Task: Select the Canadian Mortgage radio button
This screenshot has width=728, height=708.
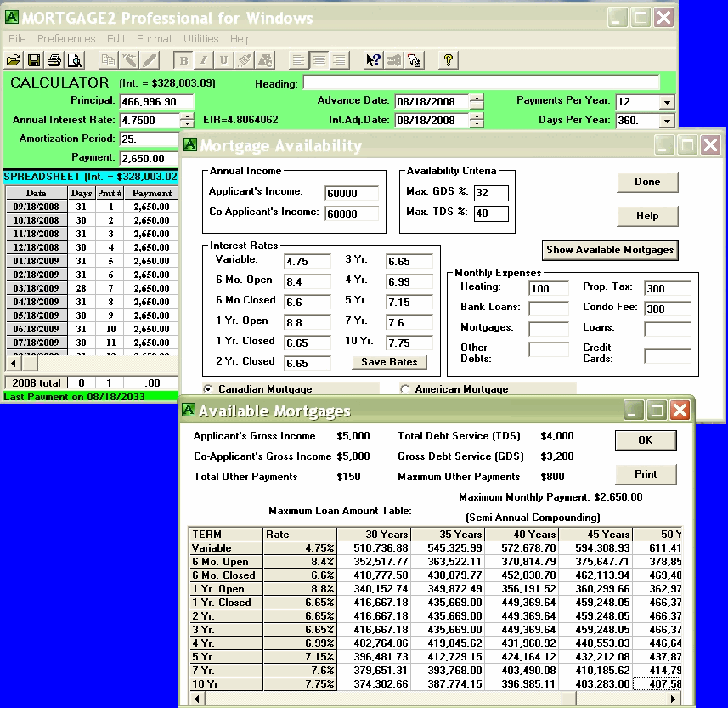Action: pyautogui.click(x=209, y=389)
